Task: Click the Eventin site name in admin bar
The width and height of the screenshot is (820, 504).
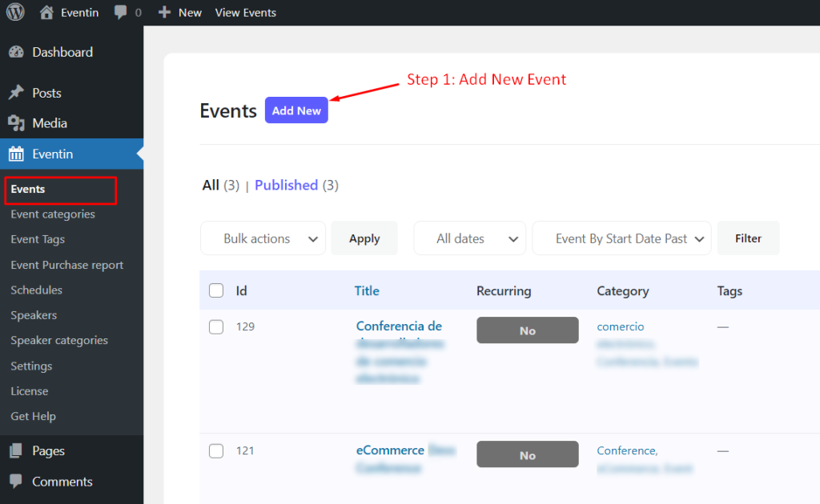Action: 79,12
